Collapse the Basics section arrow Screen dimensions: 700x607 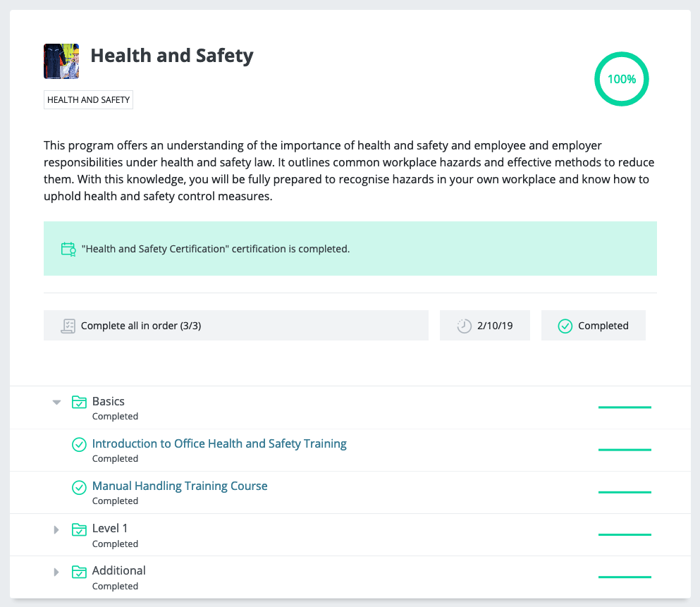[x=57, y=402]
